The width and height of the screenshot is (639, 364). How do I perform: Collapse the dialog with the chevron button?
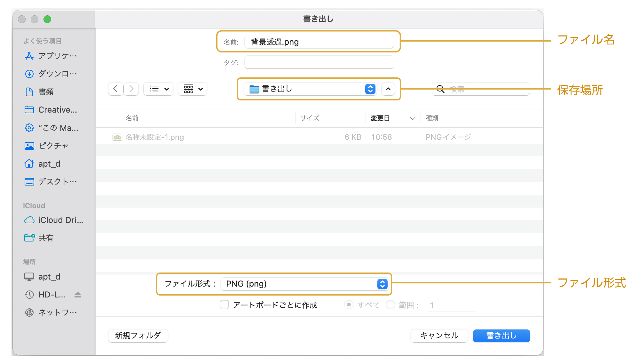click(x=388, y=89)
